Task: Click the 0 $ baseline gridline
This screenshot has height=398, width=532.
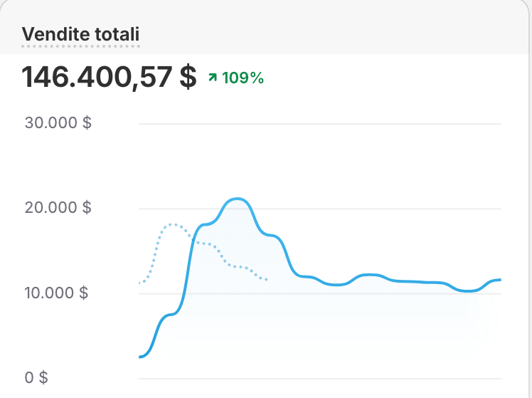Action: click(320, 378)
